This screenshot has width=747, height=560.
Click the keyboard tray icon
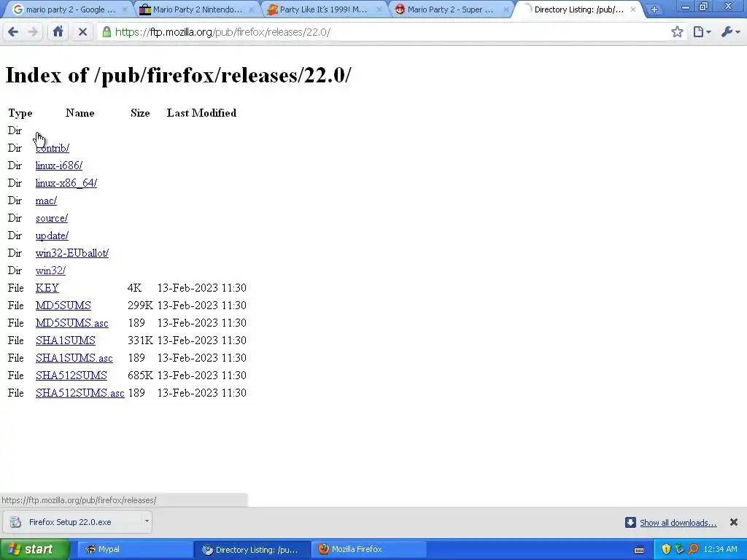(639, 550)
